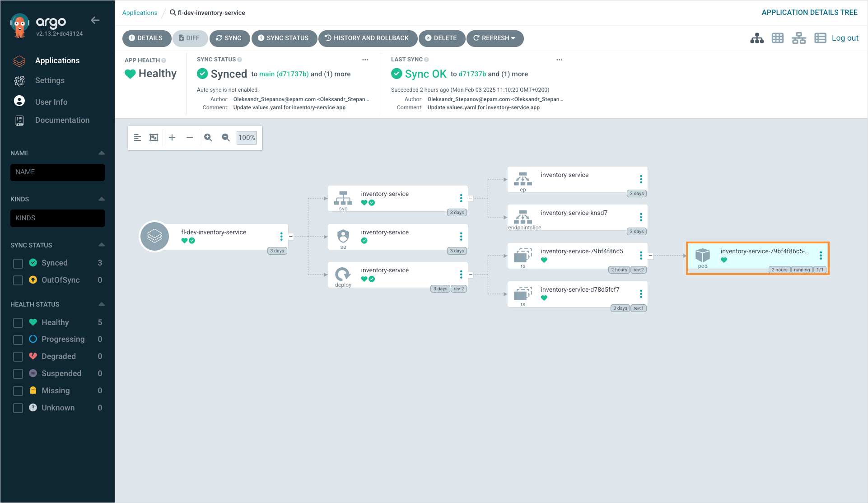Viewport: 868px width, 503px height.
Task: Expand the three-dot menu on the pod node
Action: 821,256
